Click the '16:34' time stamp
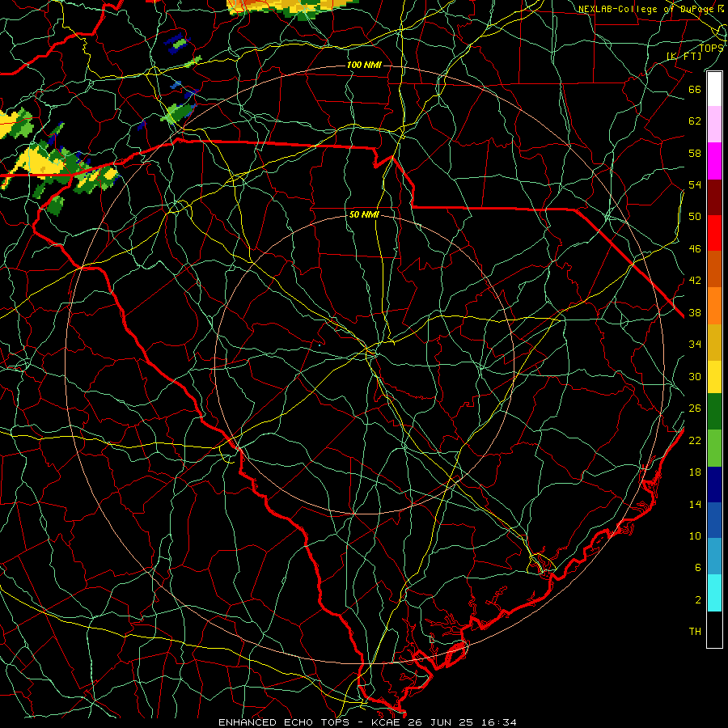The image size is (728, 728). [x=497, y=722]
